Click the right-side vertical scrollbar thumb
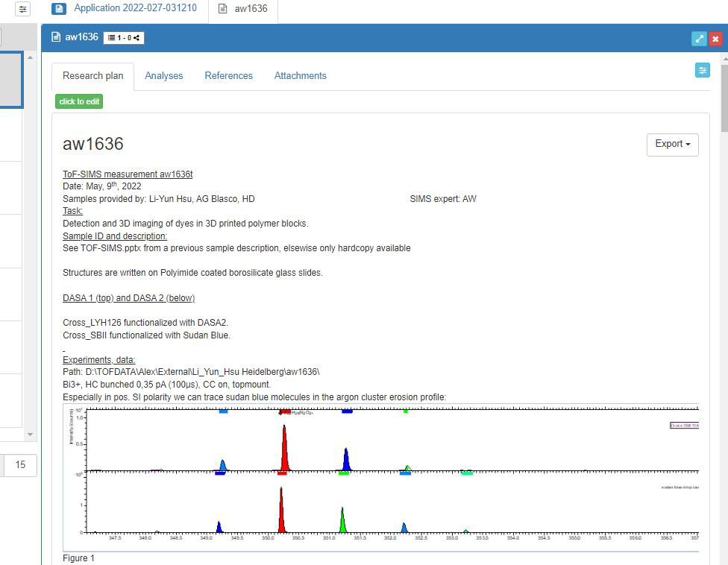728x565 pixels. click(724, 98)
